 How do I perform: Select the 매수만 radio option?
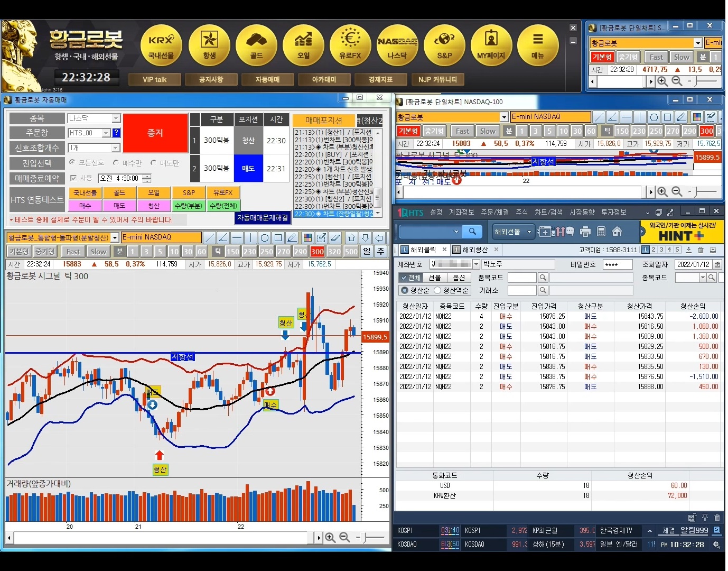[116, 163]
